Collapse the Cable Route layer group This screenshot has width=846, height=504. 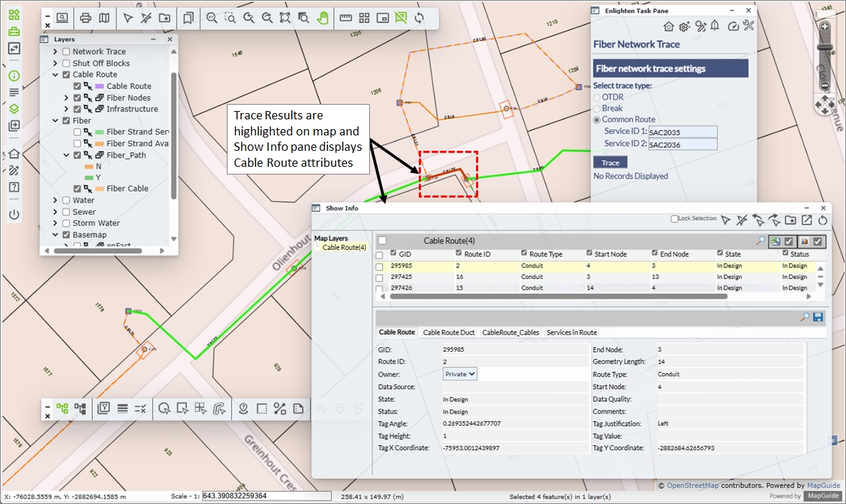click(55, 75)
